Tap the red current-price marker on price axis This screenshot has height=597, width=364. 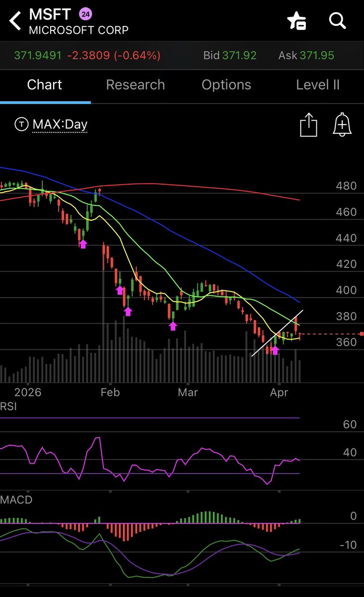coord(362,334)
